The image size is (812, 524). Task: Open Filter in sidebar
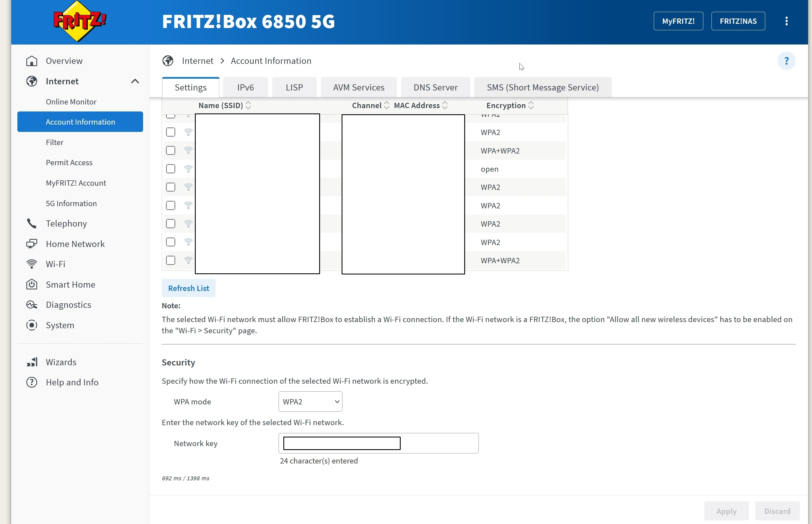click(x=55, y=142)
